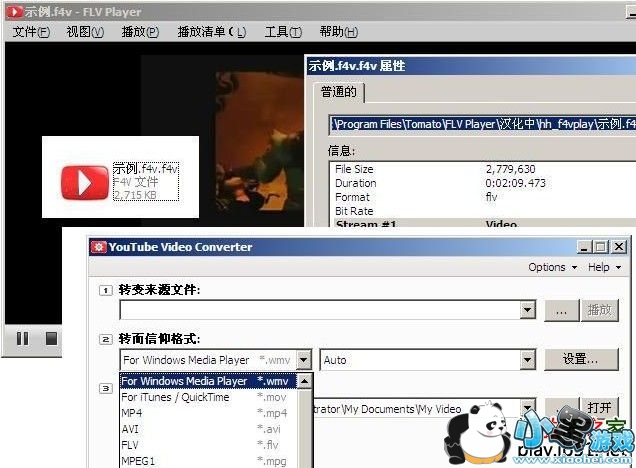Choose For iTunes / QuickTime *.mov option
Screen dimensions: 636x468
click(208, 397)
